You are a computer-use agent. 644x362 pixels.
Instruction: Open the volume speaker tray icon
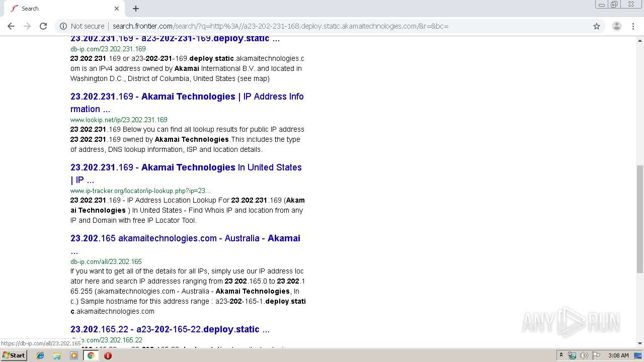pos(584,355)
